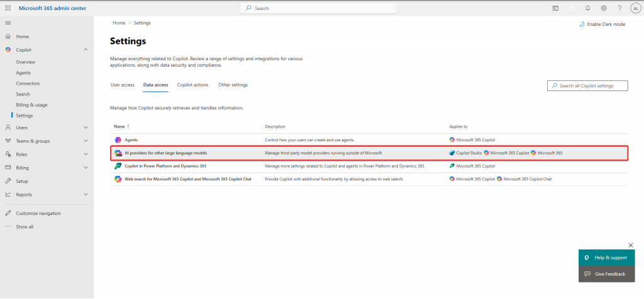Expand the Users navigation section
The height and width of the screenshot is (299, 644).
pyautogui.click(x=86, y=128)
